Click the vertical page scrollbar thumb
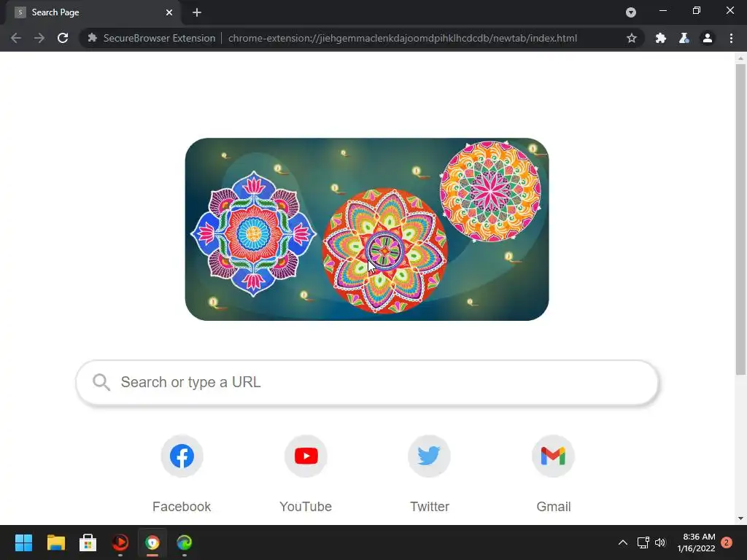 [740, 219]
